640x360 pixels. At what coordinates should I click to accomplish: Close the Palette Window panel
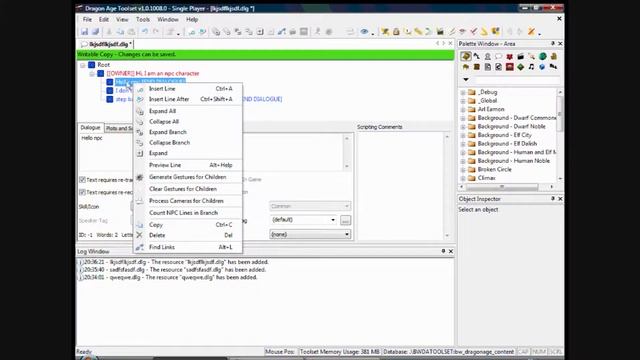point(560,43)
